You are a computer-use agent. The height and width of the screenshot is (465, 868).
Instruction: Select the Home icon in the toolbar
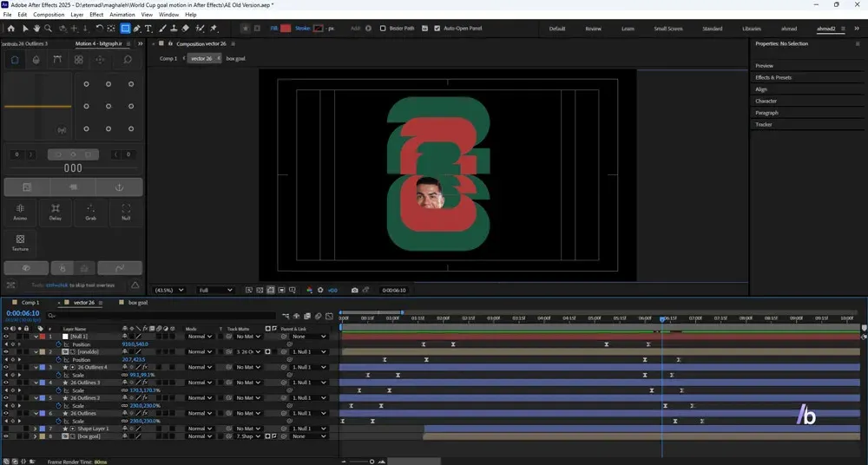click(x=11, y=29)
